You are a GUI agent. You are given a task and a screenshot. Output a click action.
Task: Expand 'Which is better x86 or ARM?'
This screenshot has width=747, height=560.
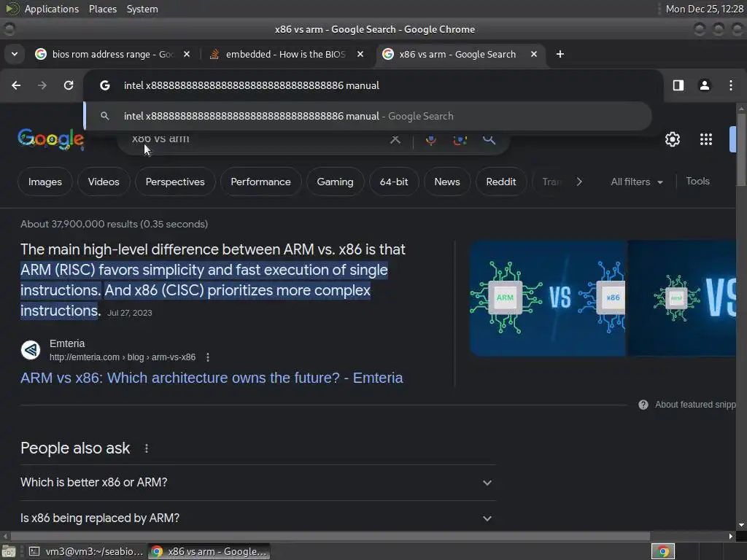[x=258, y=483]
